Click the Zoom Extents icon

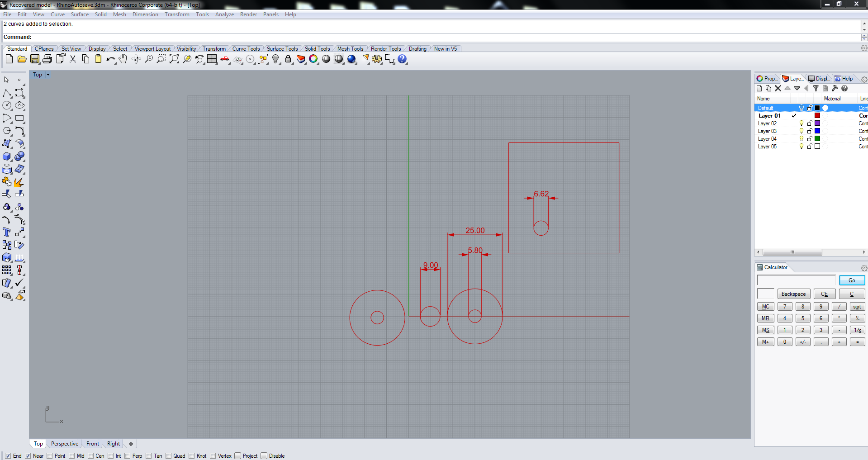[174, 59]
